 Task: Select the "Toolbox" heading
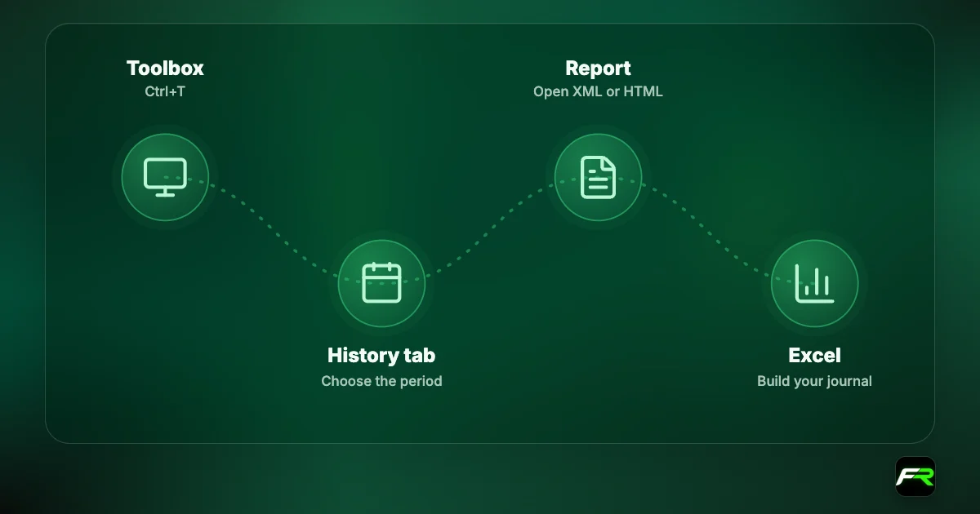[165, 68]
